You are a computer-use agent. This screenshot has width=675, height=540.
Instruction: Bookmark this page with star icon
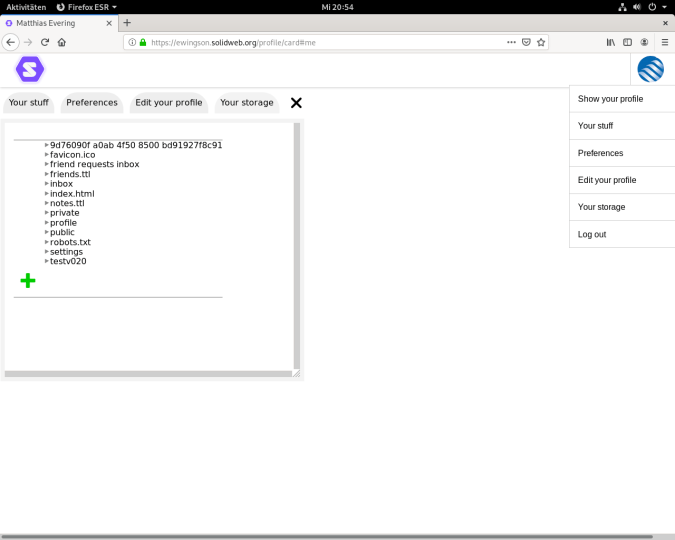541,42
